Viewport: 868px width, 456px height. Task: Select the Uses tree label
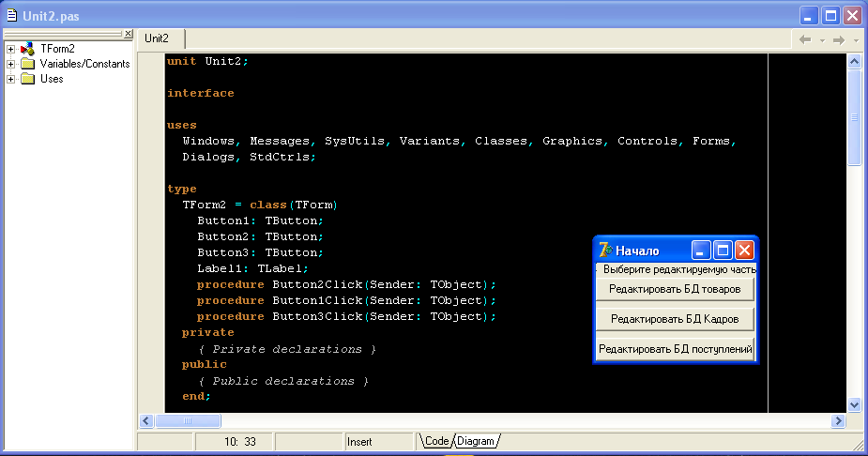pyautogui.click(x=52, y=79)
